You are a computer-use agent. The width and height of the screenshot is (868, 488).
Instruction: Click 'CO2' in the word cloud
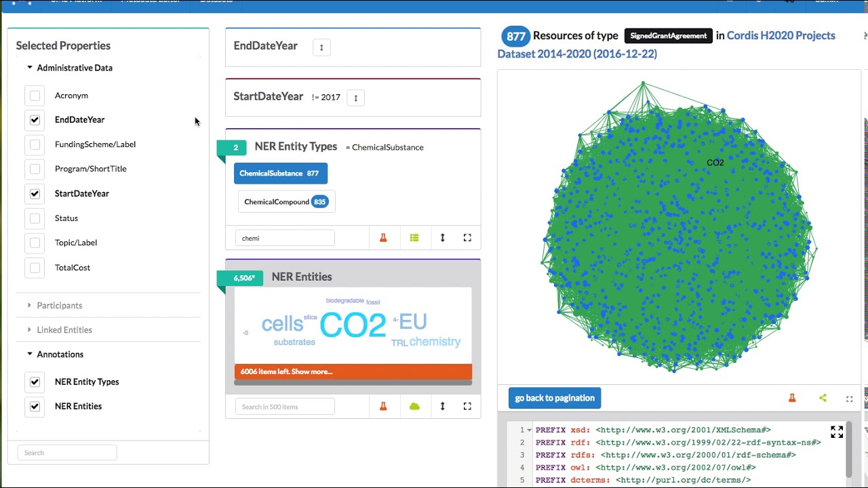point(353,325)
